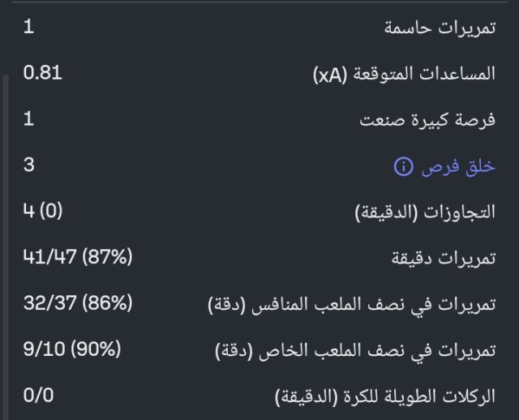
Task: Click the 4 (0) dribbles value
Action: point(43,212)
